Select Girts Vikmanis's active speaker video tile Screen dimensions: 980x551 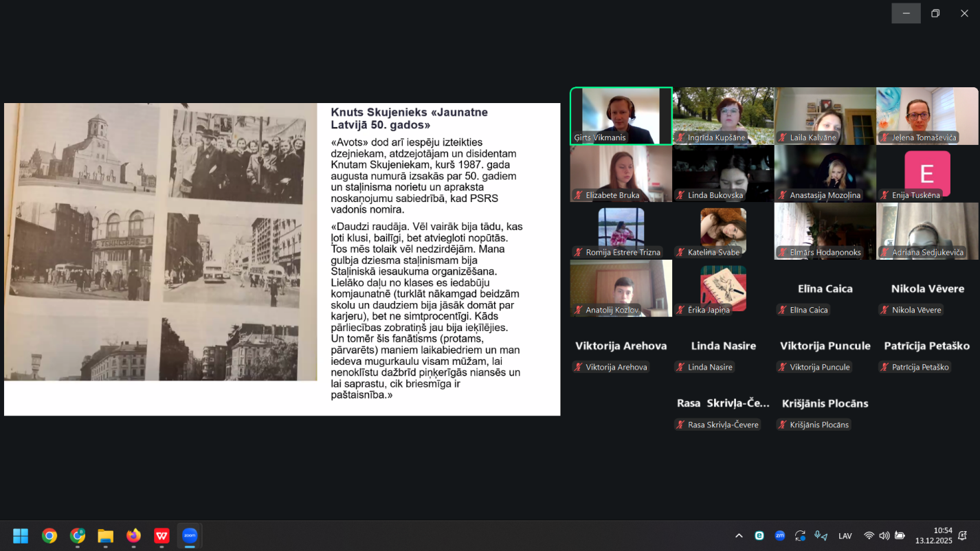621,115
